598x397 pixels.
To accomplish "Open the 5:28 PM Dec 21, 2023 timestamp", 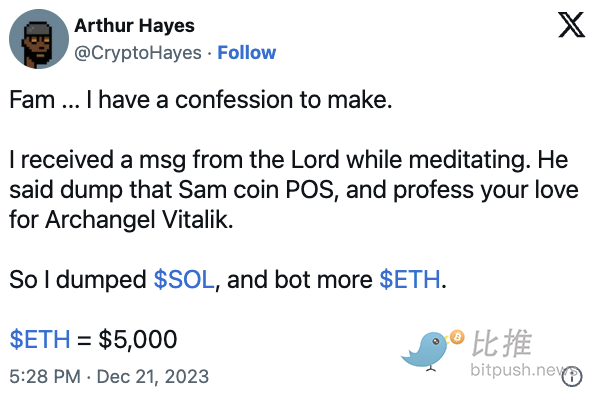I will click(109, 377).
